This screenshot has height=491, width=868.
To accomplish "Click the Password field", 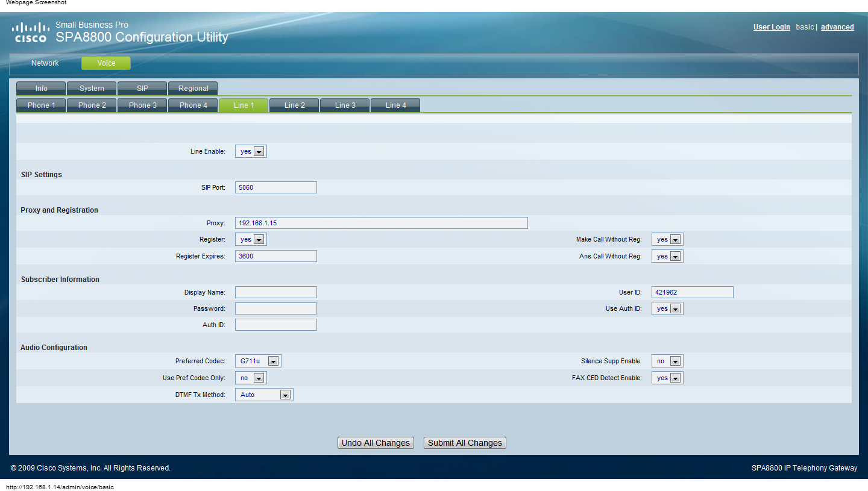I will pyautogui.click(x=276, y=308).
